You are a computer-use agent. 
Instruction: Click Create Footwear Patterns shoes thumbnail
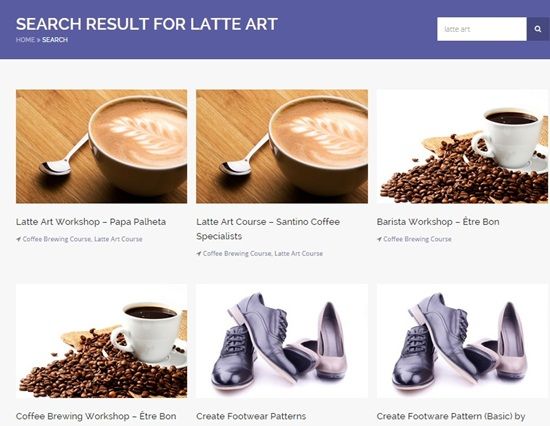(x=282, y=341)
